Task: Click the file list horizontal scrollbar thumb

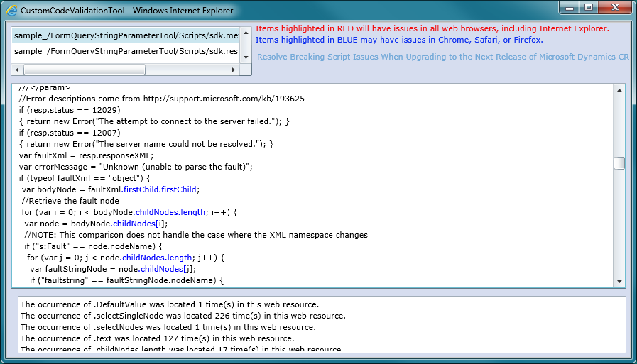Action: tap(84, 70)
